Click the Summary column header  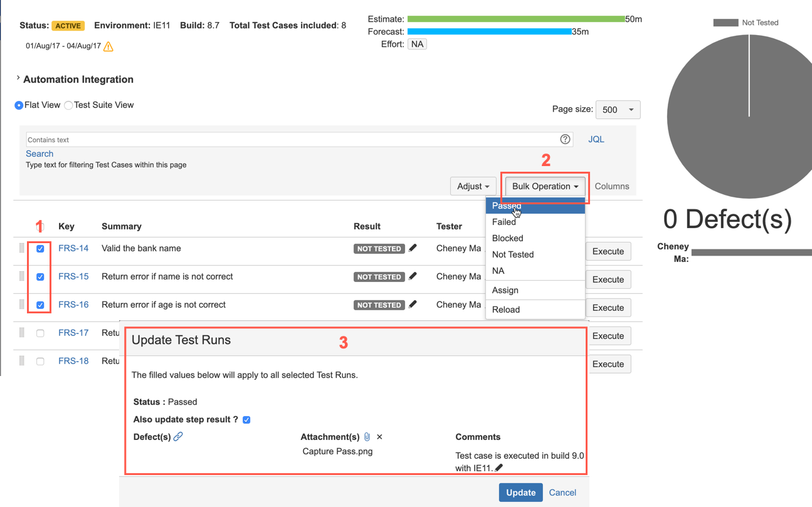pos(122,226)
